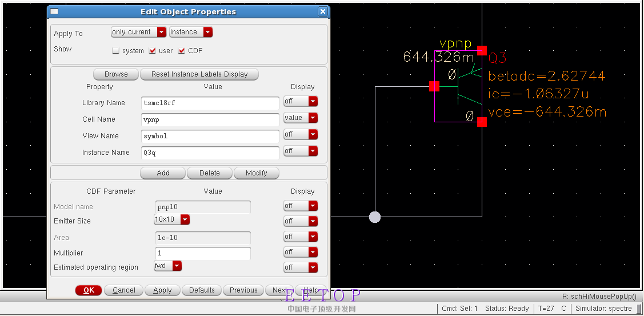Screen dimensions: 644x316
Task: Open the 'only current' Apply To dropdown
Action: (x=139, y=32)
